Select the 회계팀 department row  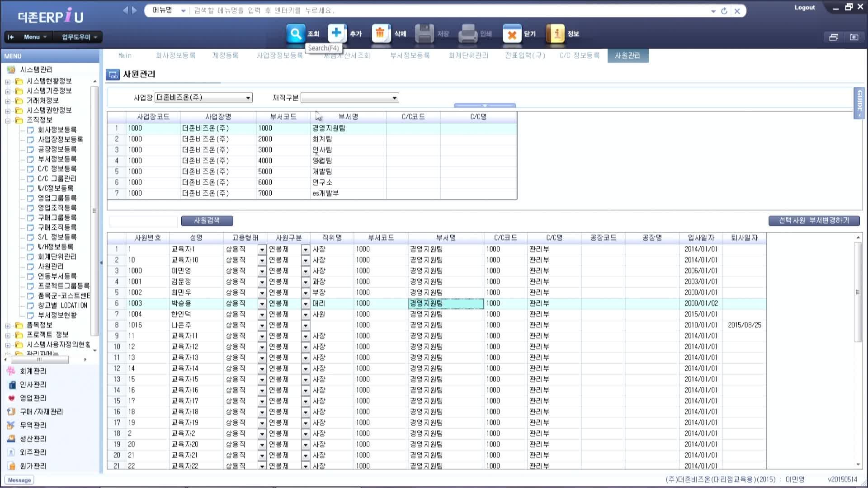[312, 139]
